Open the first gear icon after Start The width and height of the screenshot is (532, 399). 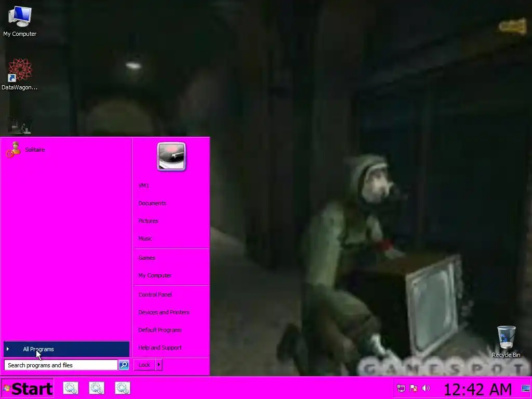tap(71, 388)
